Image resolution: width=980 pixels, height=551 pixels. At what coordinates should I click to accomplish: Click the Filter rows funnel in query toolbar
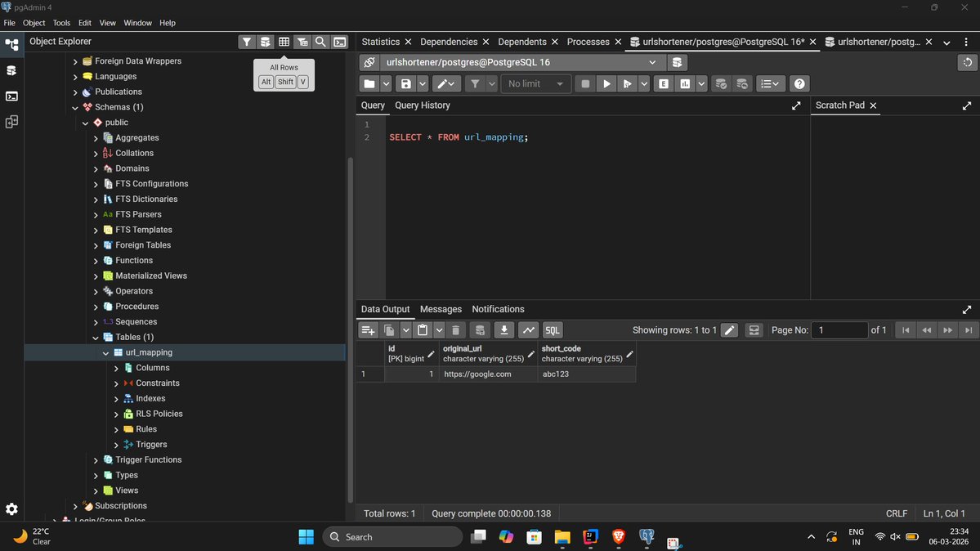475,84
